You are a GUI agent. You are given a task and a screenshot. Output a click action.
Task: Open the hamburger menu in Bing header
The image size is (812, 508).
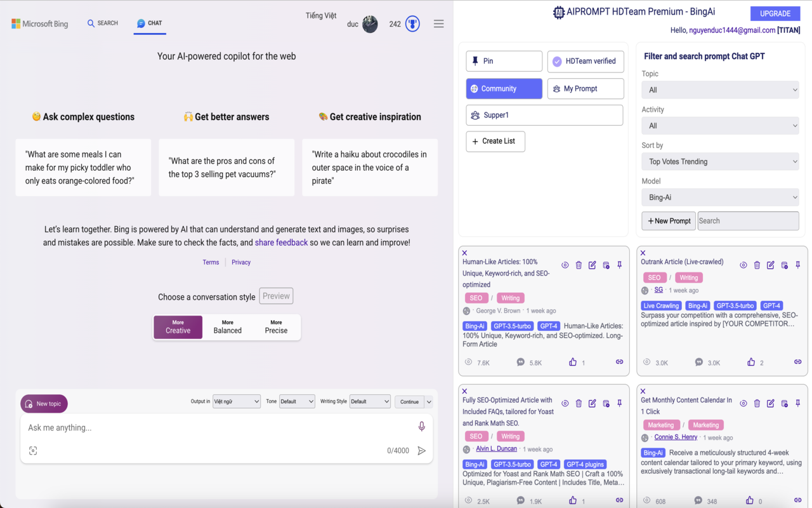(438, 23)
